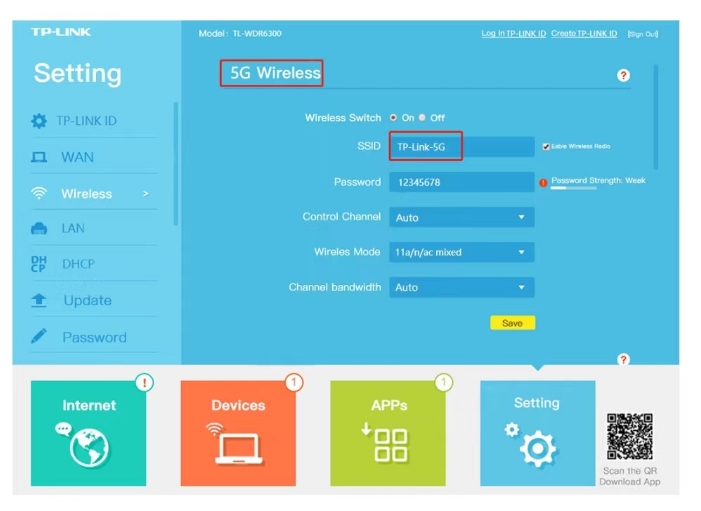Click the QR code image
This screenshot has height=511, width=701.
pos(629,436)
